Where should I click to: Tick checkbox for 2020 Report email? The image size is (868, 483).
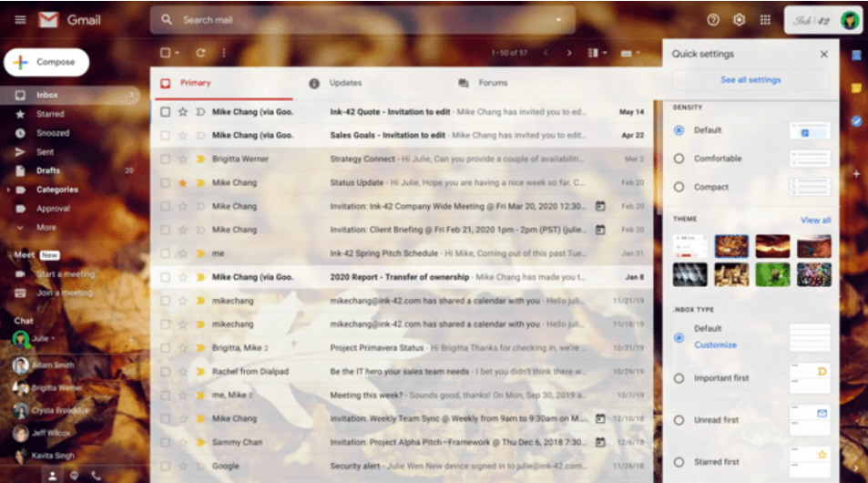(165, 277)
